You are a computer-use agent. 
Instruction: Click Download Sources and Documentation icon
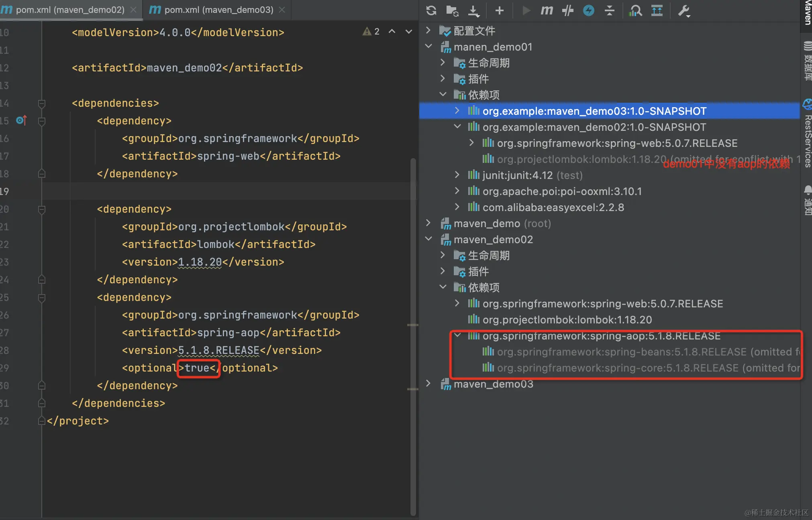474,10
